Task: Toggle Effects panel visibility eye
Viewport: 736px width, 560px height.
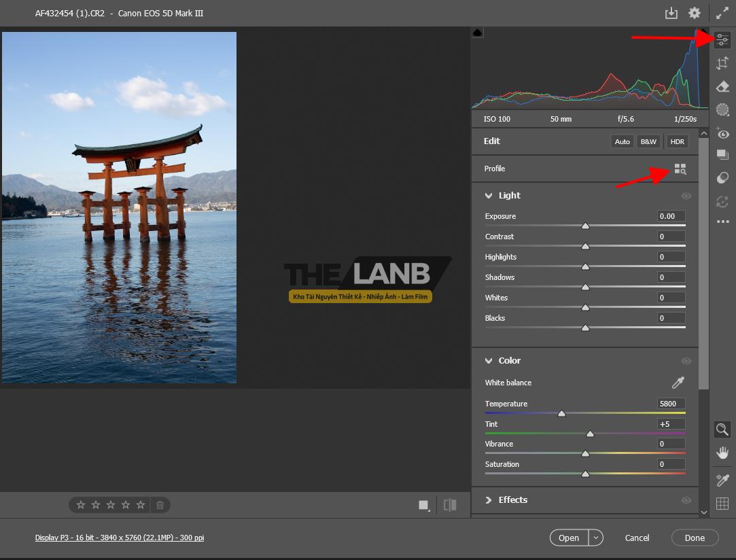Action: [x=686, y=500]
